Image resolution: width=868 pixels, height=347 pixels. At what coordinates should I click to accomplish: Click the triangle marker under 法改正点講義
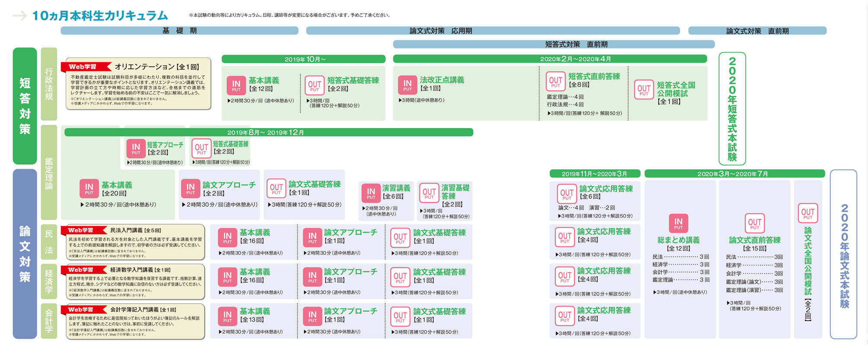click(400, 100)
